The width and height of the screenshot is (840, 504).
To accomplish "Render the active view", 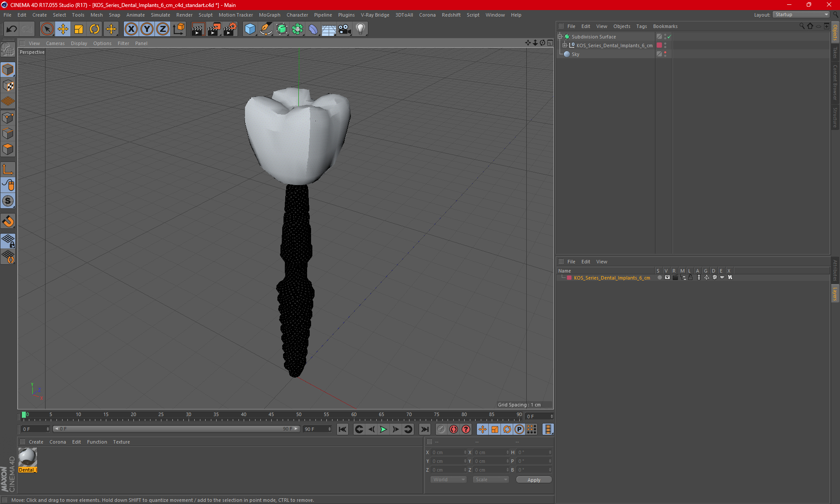I will coord(198,29).
